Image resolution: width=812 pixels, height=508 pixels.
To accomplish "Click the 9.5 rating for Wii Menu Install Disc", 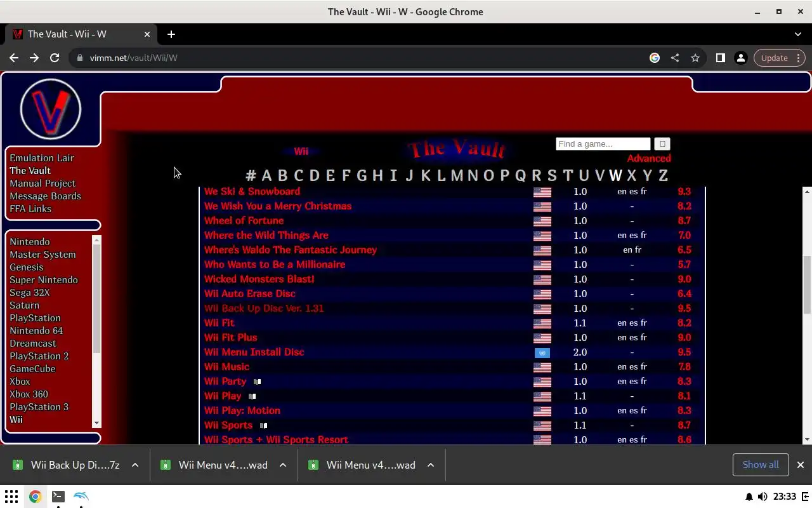I will click(684, 352).
